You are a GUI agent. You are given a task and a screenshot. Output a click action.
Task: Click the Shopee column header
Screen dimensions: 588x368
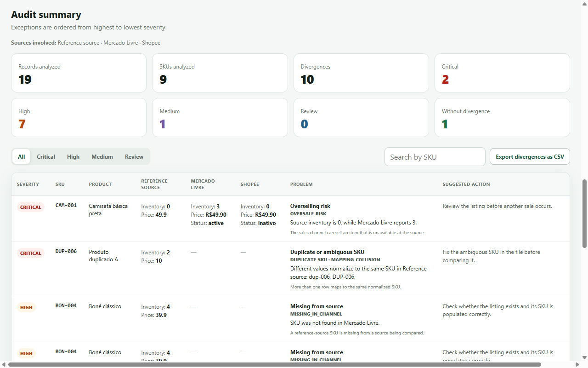(x=249, y=184)
